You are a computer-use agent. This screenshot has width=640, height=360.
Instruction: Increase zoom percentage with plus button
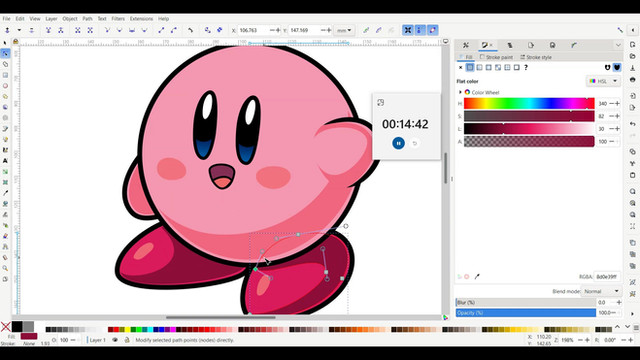tap(587, 340)
